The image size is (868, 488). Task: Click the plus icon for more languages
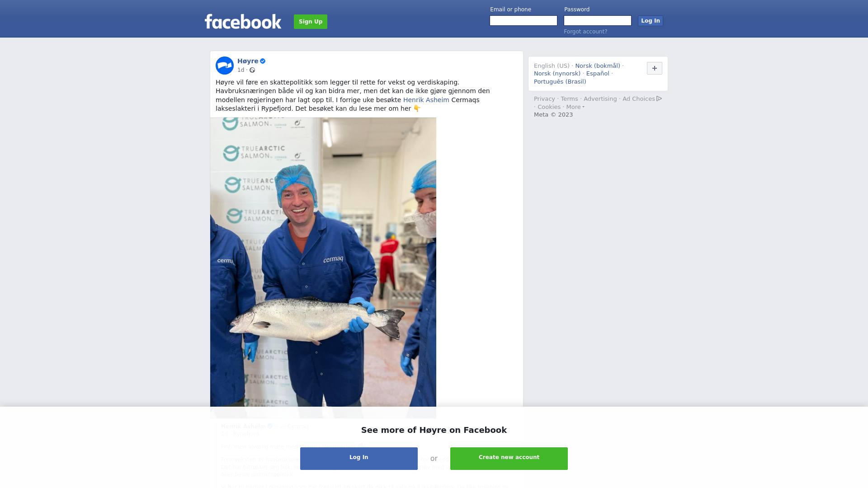coord(655,68)
